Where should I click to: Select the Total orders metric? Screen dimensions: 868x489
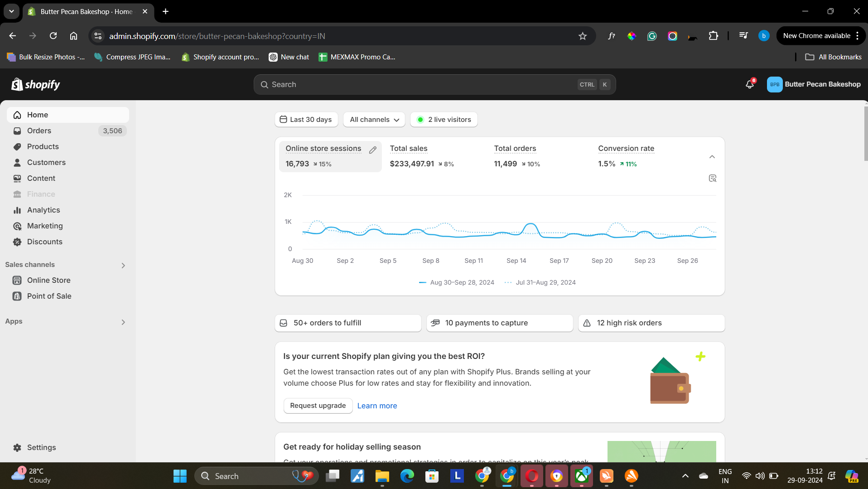pyautogui.click(x=539, y=156)
